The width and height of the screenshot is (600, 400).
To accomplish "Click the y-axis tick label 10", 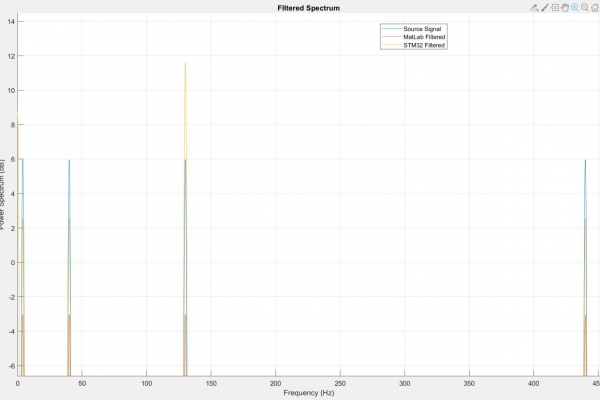I will pos(11,90).
